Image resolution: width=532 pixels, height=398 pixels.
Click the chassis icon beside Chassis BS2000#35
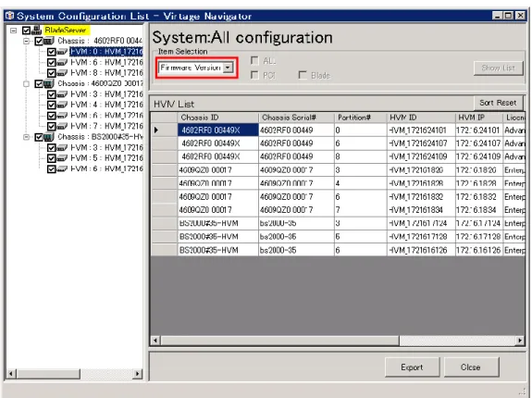pyautogui.click(x=49, y=137)
